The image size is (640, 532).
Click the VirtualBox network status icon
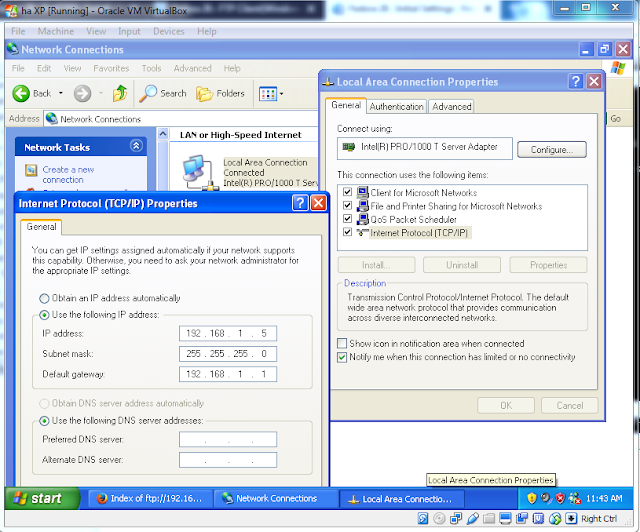[456, 519]
